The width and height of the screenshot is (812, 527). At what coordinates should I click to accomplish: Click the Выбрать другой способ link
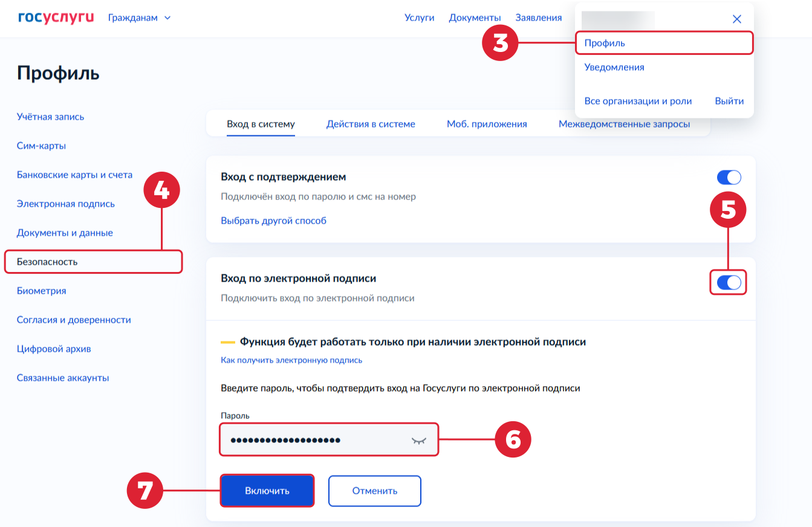click(273, 221)
